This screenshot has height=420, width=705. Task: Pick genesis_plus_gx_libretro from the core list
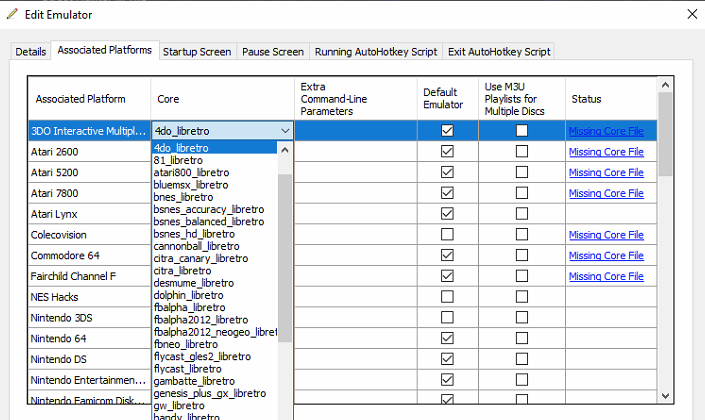210,394
